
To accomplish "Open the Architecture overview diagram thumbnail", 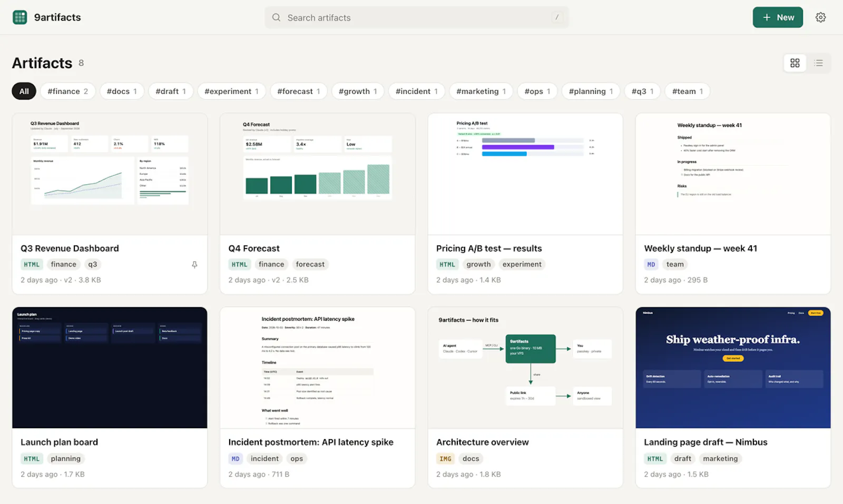I will [525, 368].
